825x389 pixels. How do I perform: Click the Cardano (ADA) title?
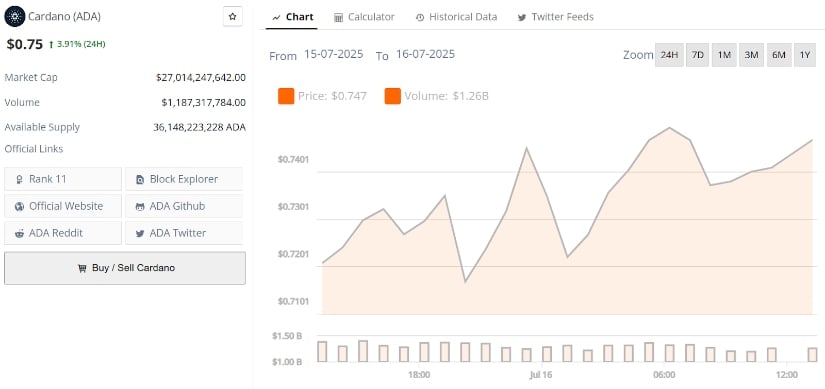tap(64, 16)
